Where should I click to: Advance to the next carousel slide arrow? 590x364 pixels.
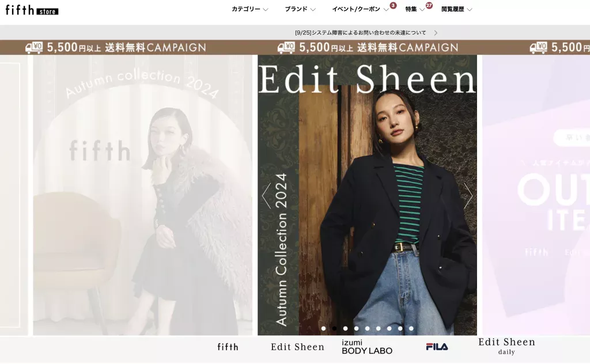[468, 196]
